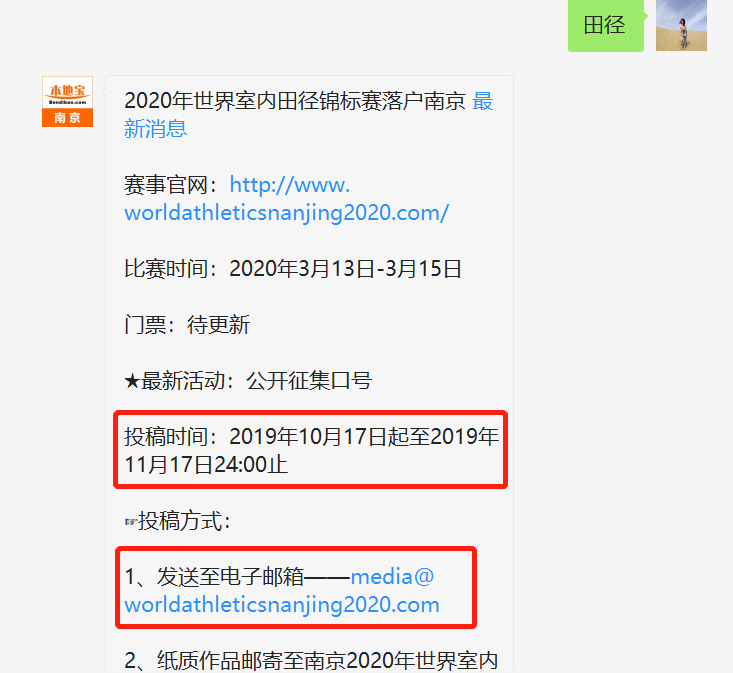Click the worldathleticsnanjing2020.com email domain line

(282, 605)
